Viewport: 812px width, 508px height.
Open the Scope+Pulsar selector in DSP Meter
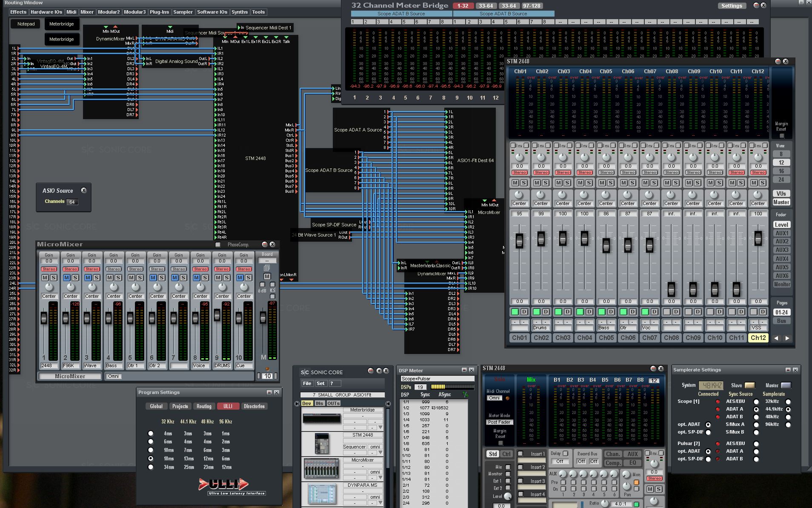(437, 379)
